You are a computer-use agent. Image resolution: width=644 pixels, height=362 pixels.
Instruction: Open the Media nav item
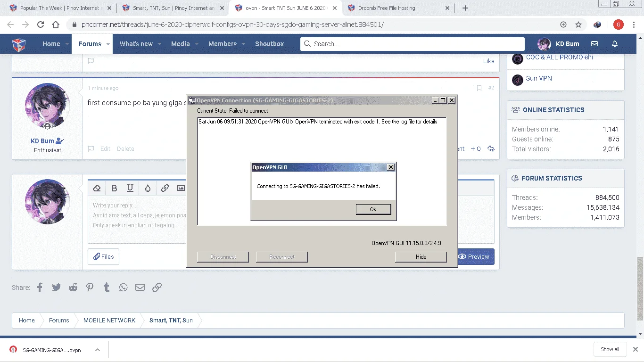point(181,44)
